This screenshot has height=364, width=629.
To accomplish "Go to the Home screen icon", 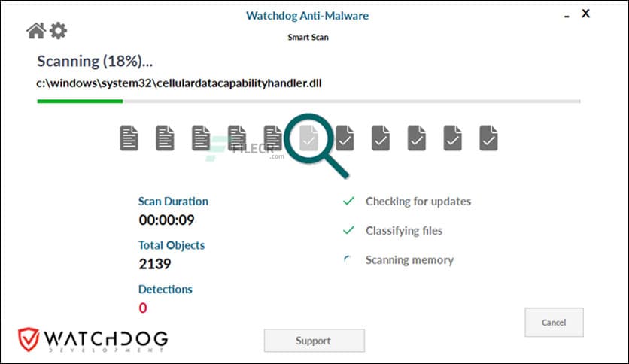I will [x=36, y=31].
